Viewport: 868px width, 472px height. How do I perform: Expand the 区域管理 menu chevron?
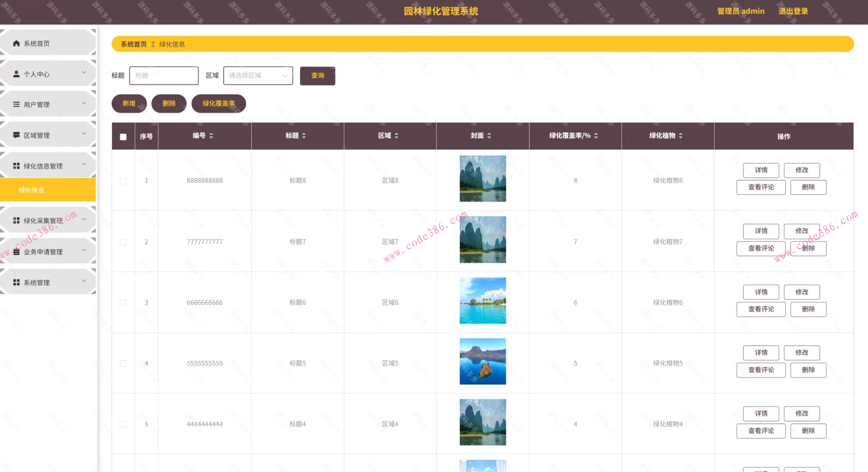coord(84,133)
